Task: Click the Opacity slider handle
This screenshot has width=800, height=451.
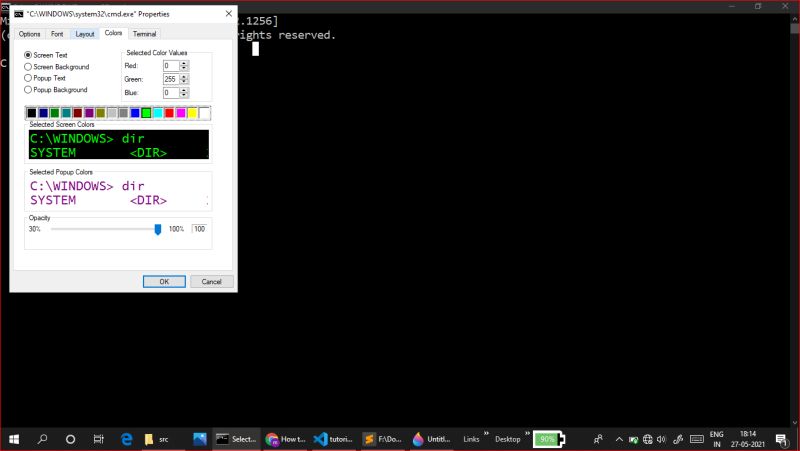Action: pyautogui.click(x=158, y=230)
